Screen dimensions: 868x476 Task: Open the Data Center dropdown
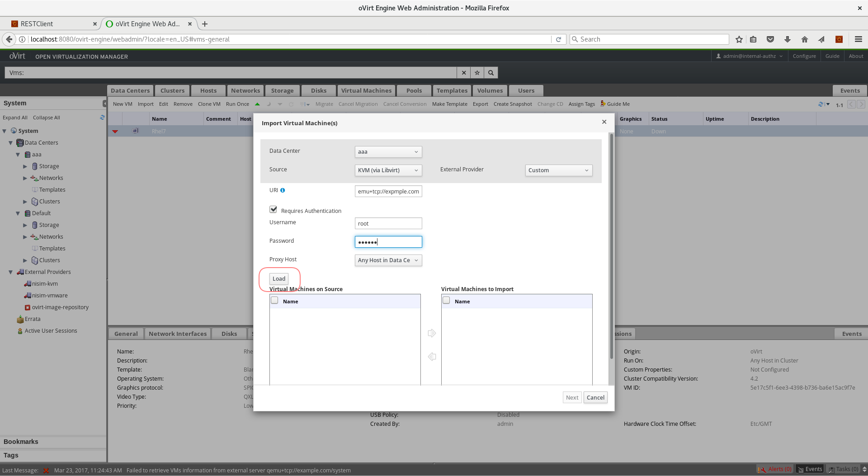coord(388,152)
